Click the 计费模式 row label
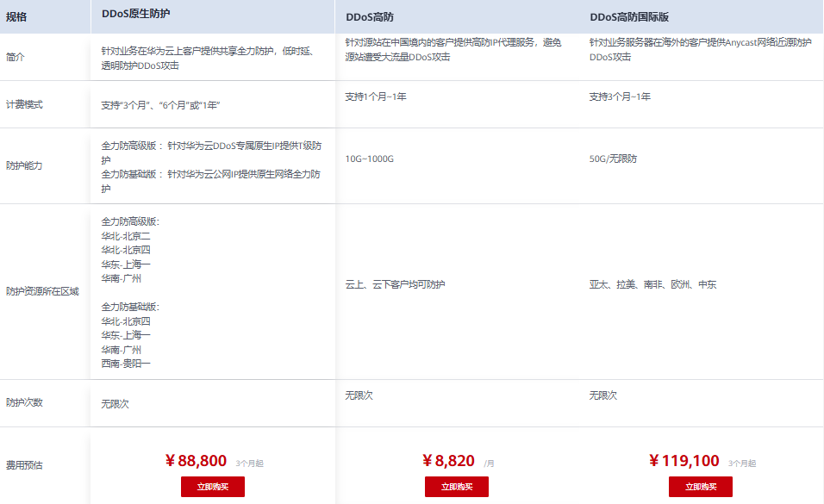The image size is (824, 504). pyautogui.click(x=24, y=104)
